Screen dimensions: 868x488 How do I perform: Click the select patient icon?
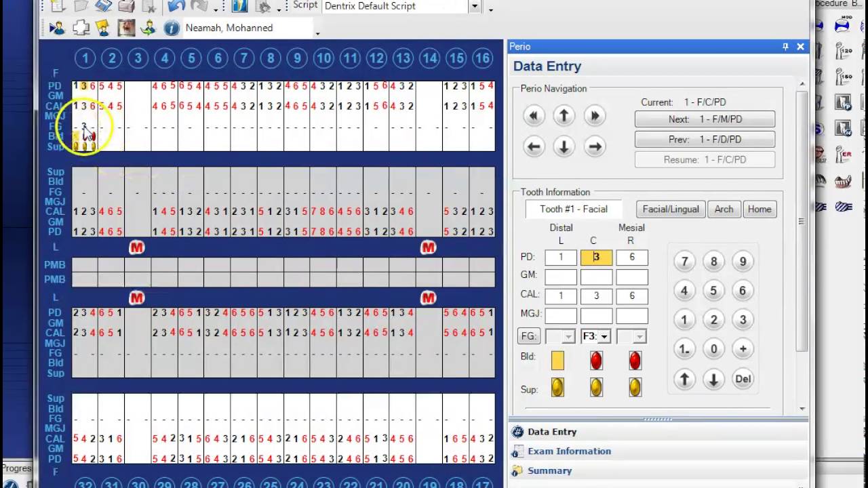click(x=57, y=28)
